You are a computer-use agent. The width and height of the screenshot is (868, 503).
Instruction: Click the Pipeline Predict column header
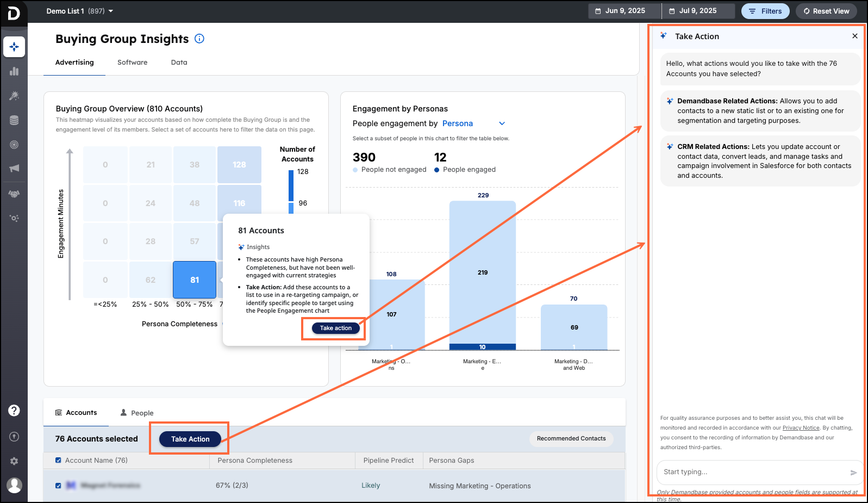pos(389,461)
